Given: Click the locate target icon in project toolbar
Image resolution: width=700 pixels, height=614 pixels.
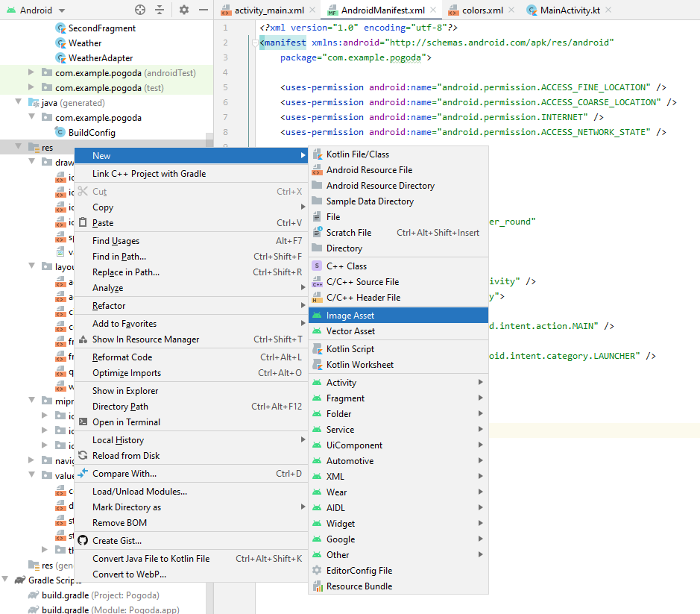Looking at the screenshot, I should click(x=140, y=10).
